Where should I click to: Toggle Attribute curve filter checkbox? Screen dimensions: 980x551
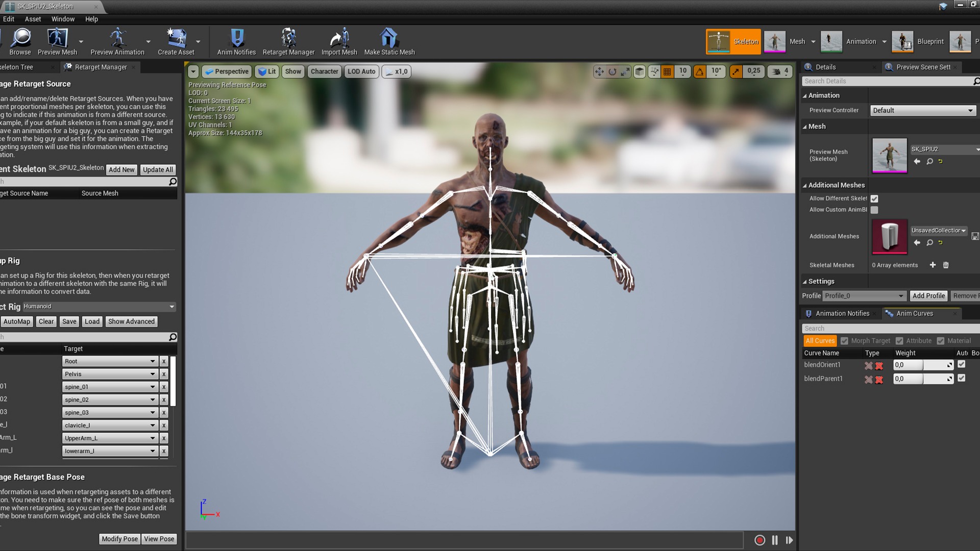click(x=899, y=341)
